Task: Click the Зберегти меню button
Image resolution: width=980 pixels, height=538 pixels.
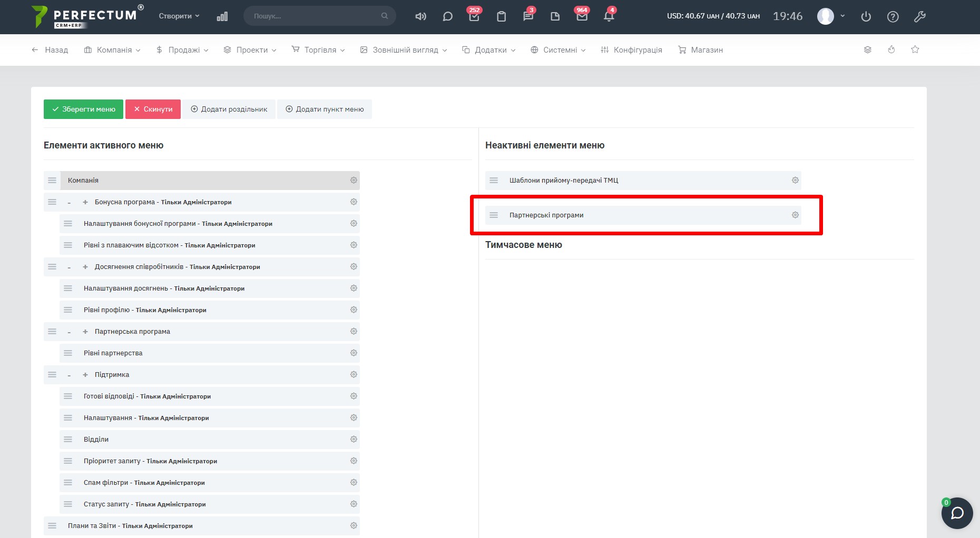Action: (83, 109)
